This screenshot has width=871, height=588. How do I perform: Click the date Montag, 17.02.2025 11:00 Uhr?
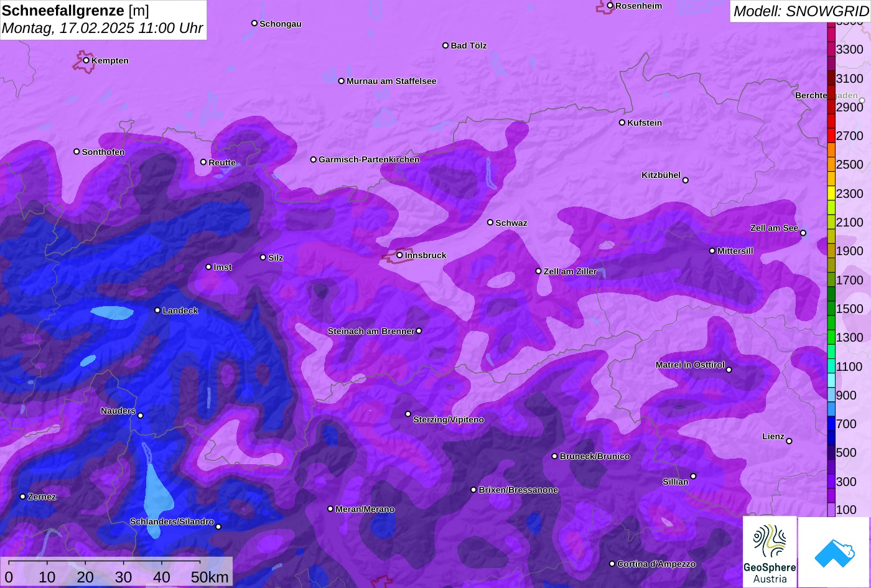103,28
